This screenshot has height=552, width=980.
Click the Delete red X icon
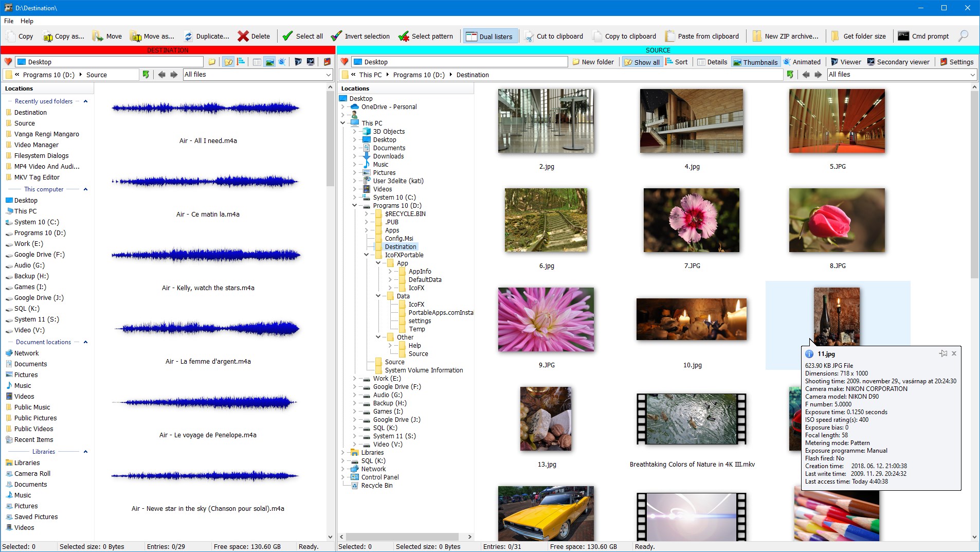(x=243, y=36)
